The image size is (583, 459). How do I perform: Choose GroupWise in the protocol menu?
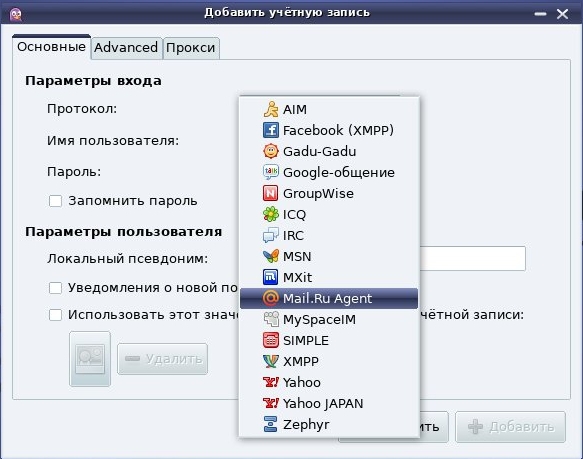[329, 193]
